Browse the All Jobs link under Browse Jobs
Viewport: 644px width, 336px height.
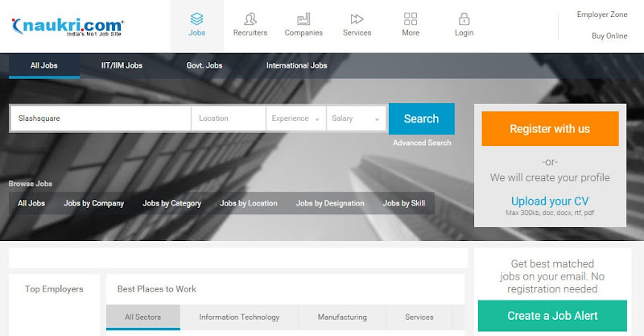point(31,203)
